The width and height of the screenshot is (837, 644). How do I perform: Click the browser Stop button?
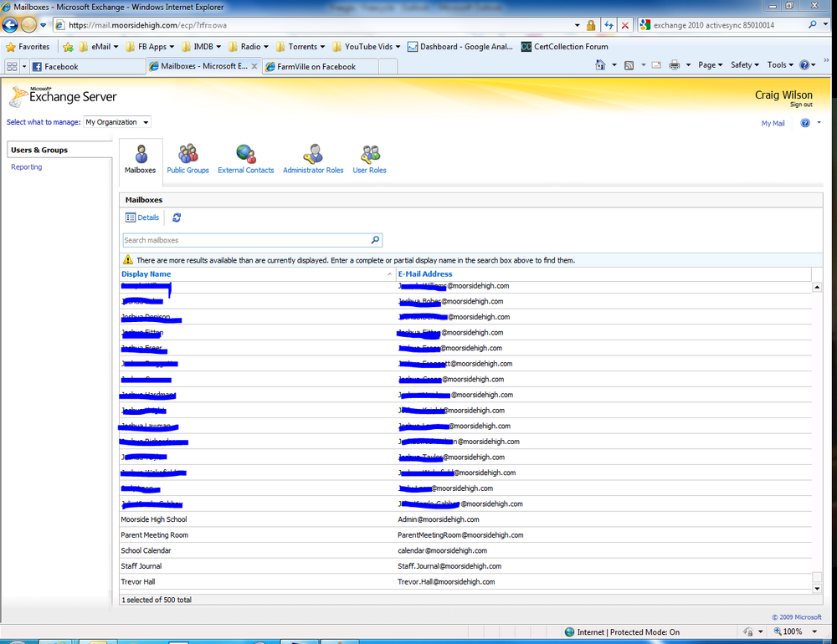coord(625,25)
